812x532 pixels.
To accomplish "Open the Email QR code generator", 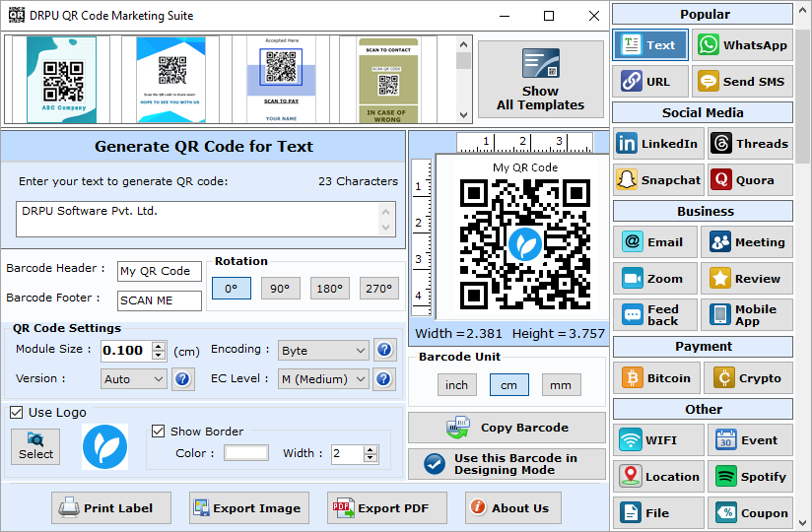I will tap(655, 241).
